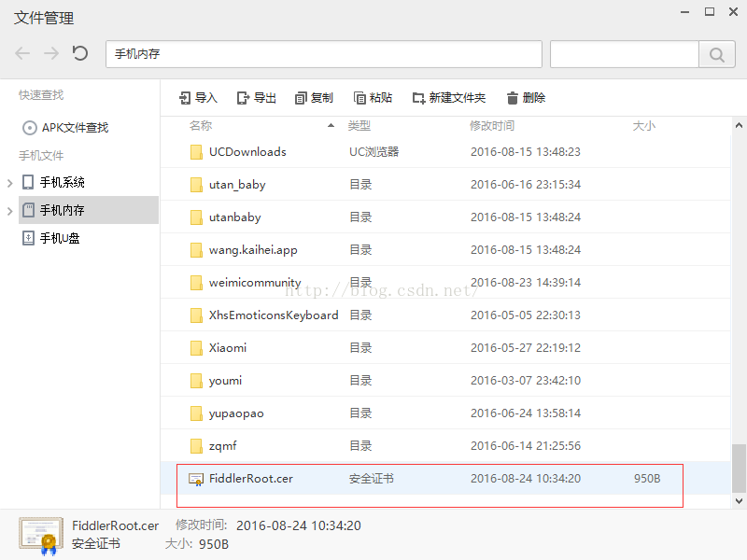Click the certificate icon of FiddlerRoot.cer
This screenshot has width=747, height=560.
tap(196, 479)
